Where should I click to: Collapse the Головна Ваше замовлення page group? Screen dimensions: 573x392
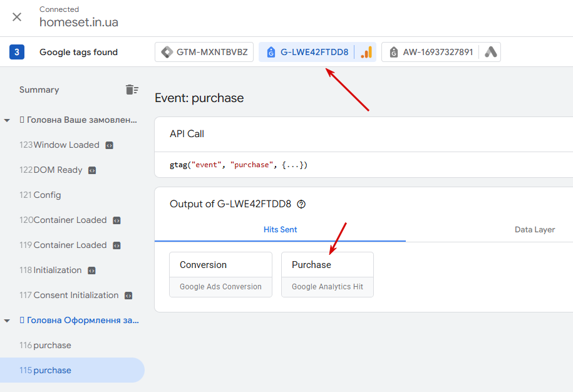[7, 120]
